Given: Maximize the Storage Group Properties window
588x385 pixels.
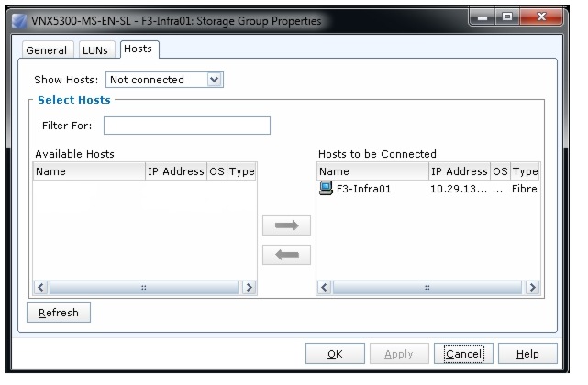Looking at the screenshot, I should 507,17.
